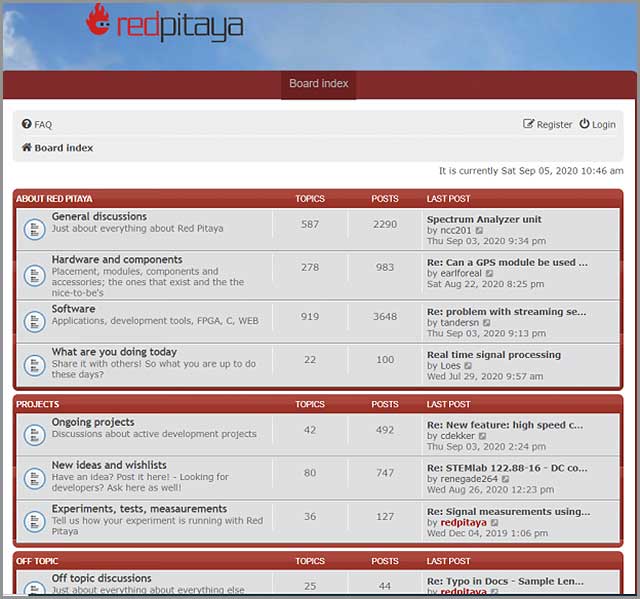Open the Software forum
The width and height of the screenshot is (640, 599).
click(x=73, y=309)
